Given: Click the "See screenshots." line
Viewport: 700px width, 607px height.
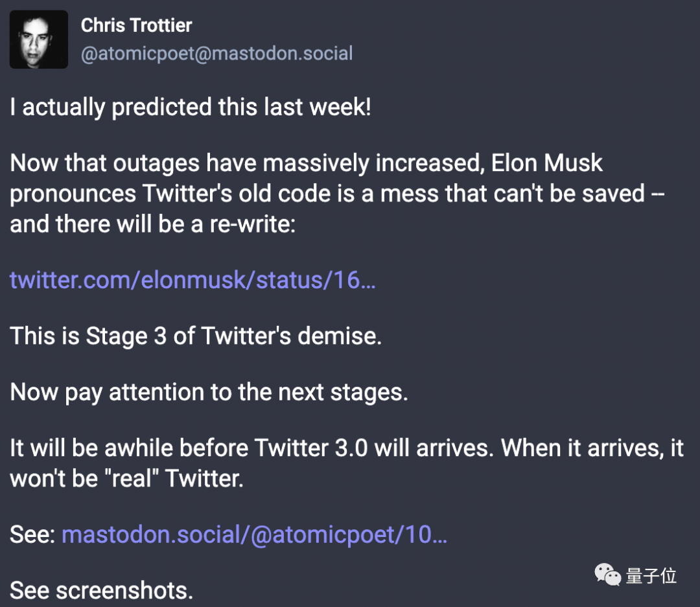Looking at the screenshot, I should (102, 590).
